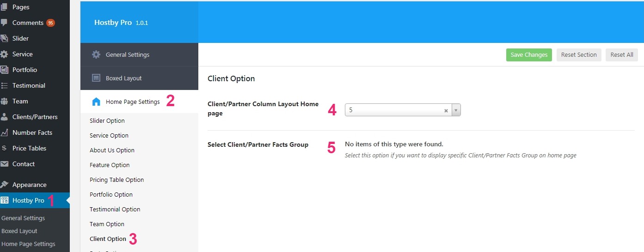Click the Price Tables dollar icon
Screen dimensions: 644x252
coord(4,148)
